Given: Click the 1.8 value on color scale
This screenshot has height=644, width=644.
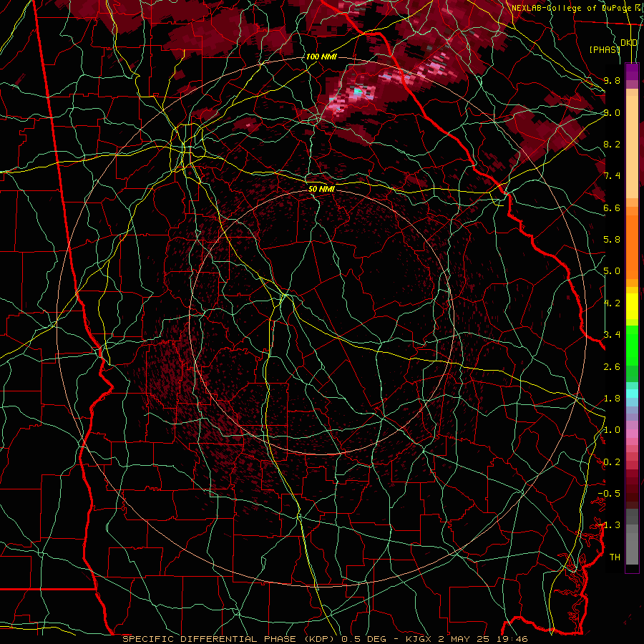Looking at the screenshot, I should (x=612, y=399).
